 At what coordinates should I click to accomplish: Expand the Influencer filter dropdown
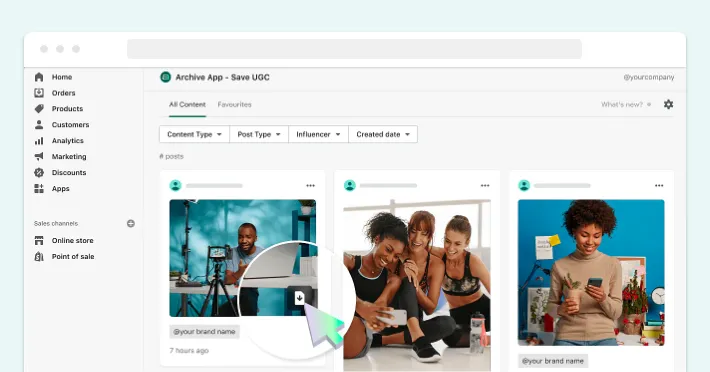click(x=318, y=134)
